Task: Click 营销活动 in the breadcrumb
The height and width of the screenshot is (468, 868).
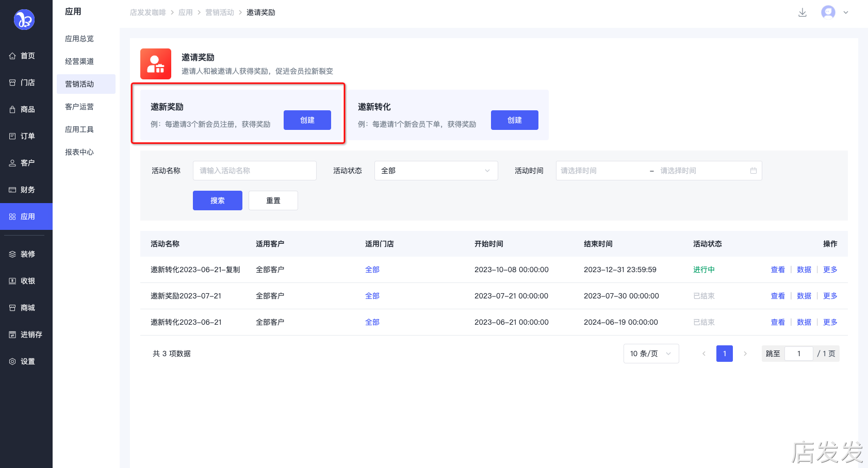Action: [x=220, y=12]
